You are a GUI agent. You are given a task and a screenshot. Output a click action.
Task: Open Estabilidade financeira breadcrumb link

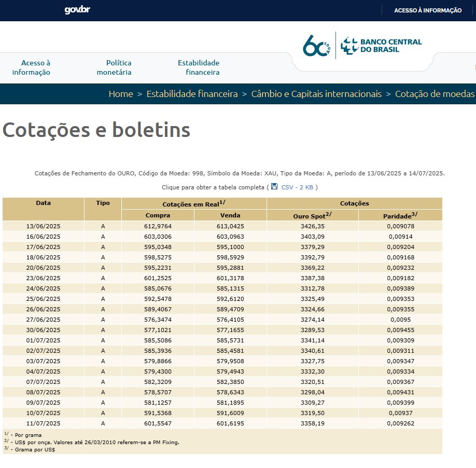pos(192,94)
